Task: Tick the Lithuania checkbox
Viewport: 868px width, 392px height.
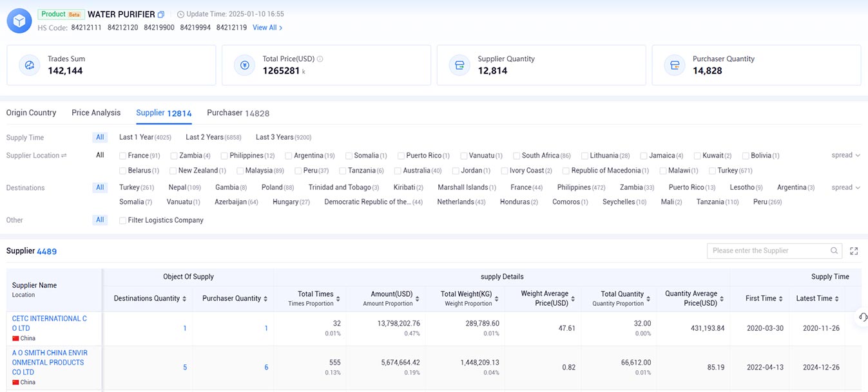Action: (x=585, y=156)
